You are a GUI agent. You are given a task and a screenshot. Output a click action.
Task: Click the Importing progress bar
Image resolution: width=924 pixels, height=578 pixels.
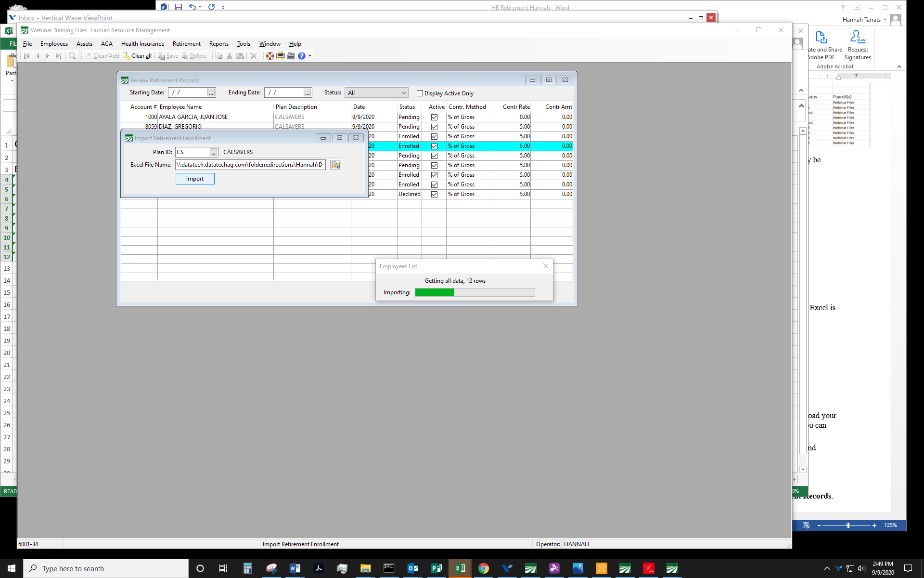click(475, 292)
